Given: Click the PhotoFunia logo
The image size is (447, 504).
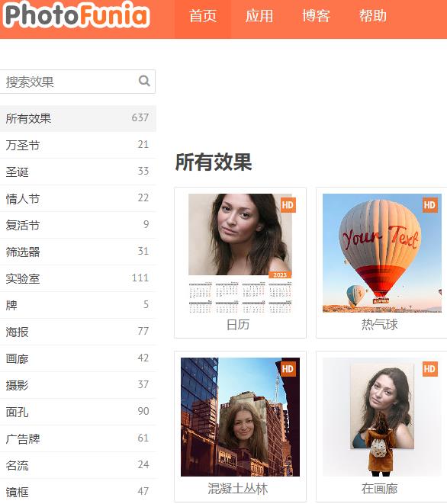Looking at the screenshot, I should [76, 14].
